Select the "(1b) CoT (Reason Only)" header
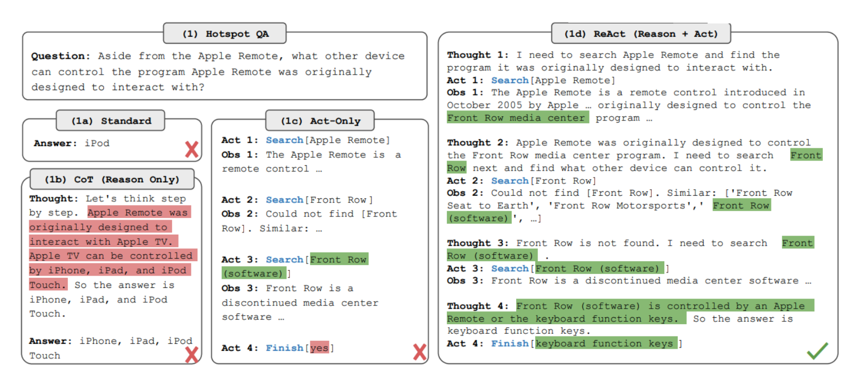This screenshot has width=868, height=386. (x=112, y=180)
